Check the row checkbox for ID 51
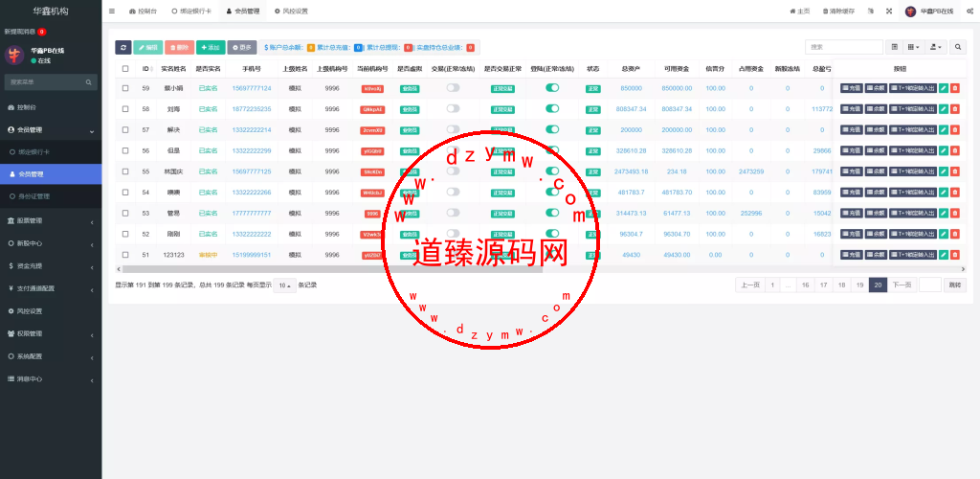 pyautogui.click(x=125, y=255)
